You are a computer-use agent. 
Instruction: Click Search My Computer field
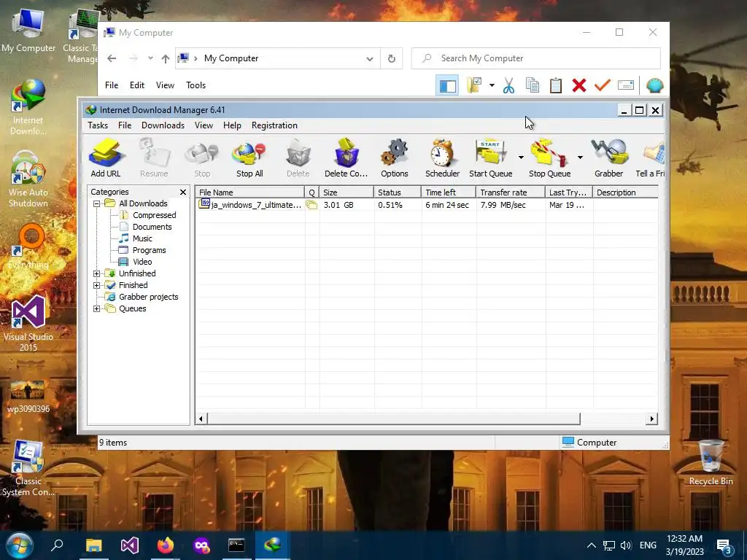pyautogui.click(x=536, y=58)
